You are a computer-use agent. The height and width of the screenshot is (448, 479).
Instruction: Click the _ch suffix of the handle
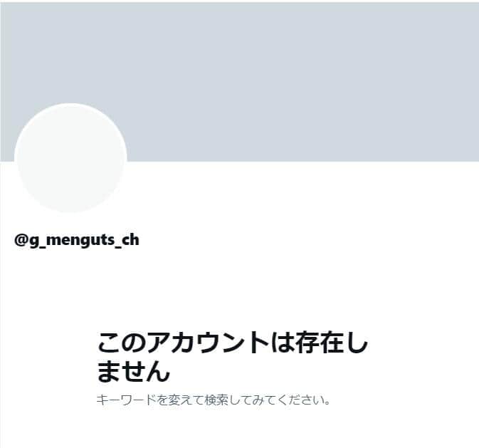(x=127, y=241)
